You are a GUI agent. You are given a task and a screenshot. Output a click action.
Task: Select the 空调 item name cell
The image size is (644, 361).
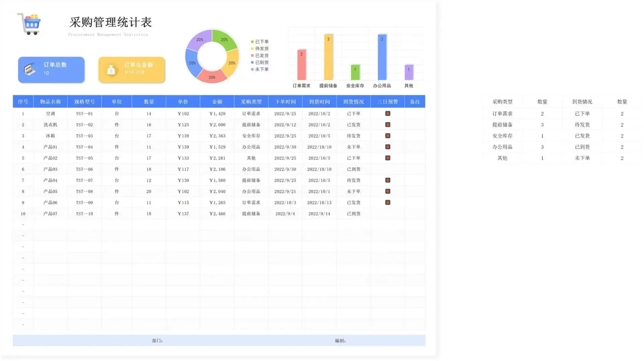[51, 114]
